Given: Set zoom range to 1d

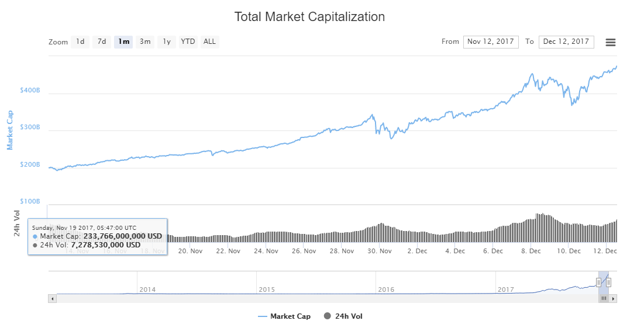Looking at the screenshot, I should point(80,42).
